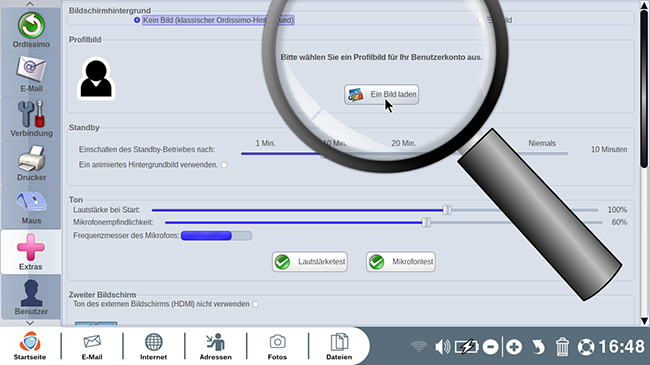Click the Mikrofonempfindlichkeit slider handle
Screen dimensions: 650x365
pyautogui.click(x=426, y=222)
